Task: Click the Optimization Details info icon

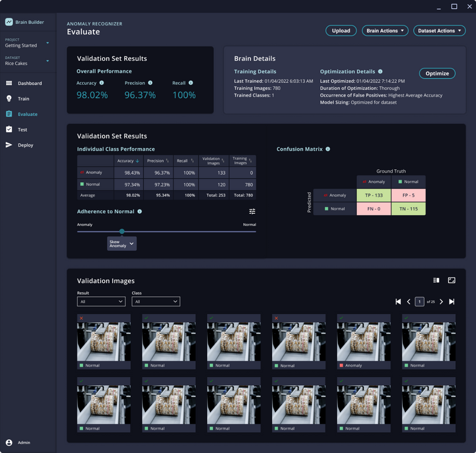Action: point(380,71)
